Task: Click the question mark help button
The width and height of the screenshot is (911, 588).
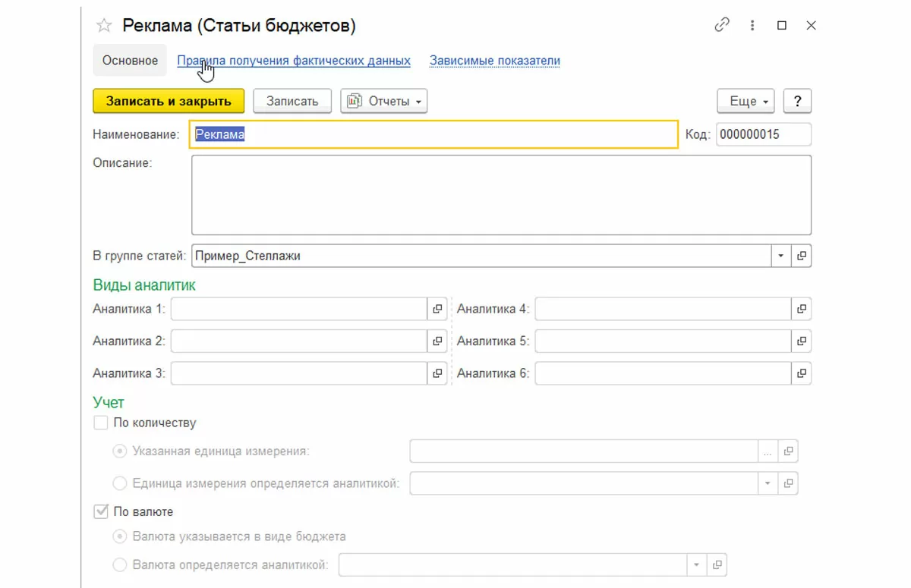Action: click(797, 101)
